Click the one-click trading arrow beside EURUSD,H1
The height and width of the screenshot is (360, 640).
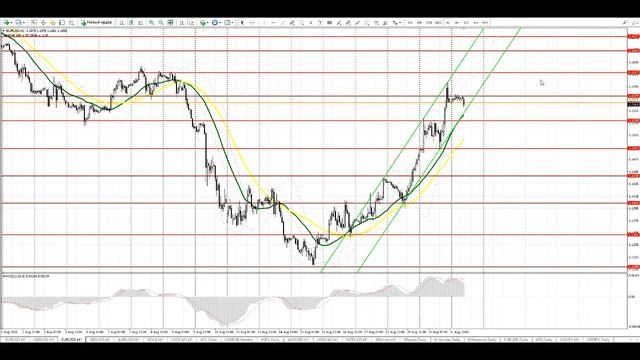[x=4, y=31]
